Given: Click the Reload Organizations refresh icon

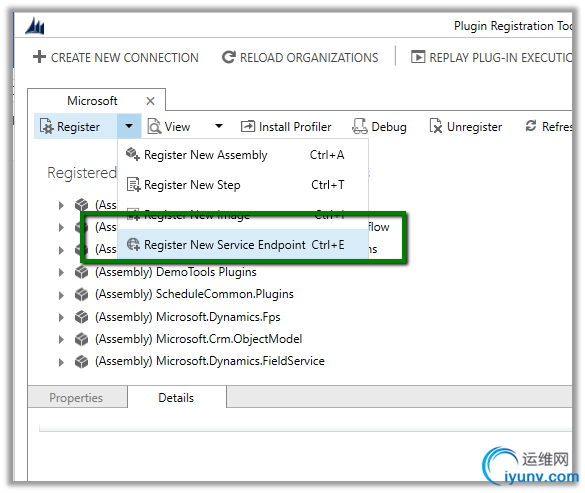Looking at the screenshot, I should pyautogui.click(x=229, y=57).
